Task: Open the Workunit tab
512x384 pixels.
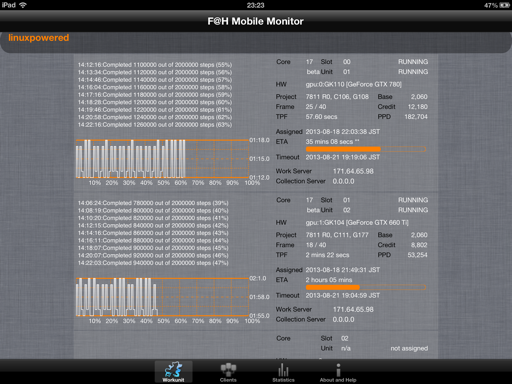Action: point(173,372)
